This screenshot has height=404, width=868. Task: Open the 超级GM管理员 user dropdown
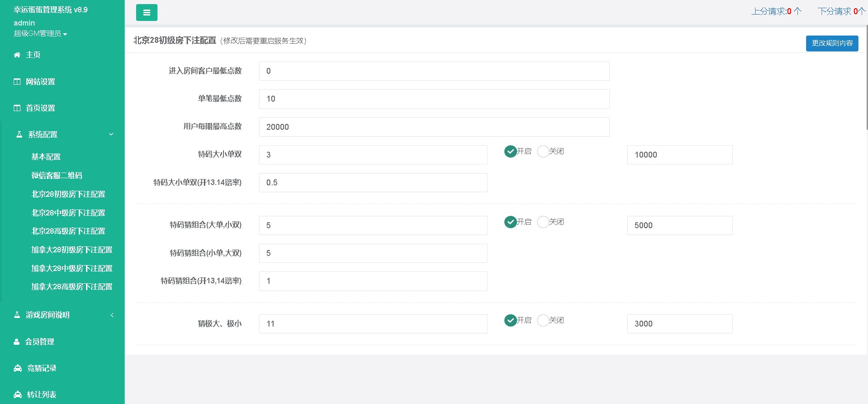[41, 34]
